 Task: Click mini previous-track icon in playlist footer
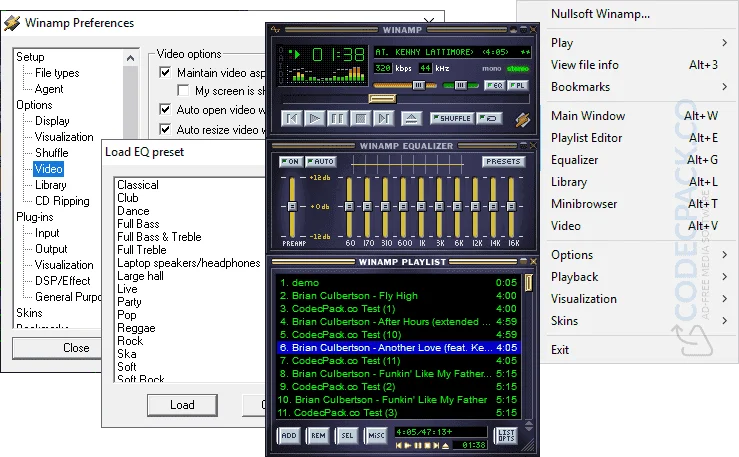click(x=399, y=445)
